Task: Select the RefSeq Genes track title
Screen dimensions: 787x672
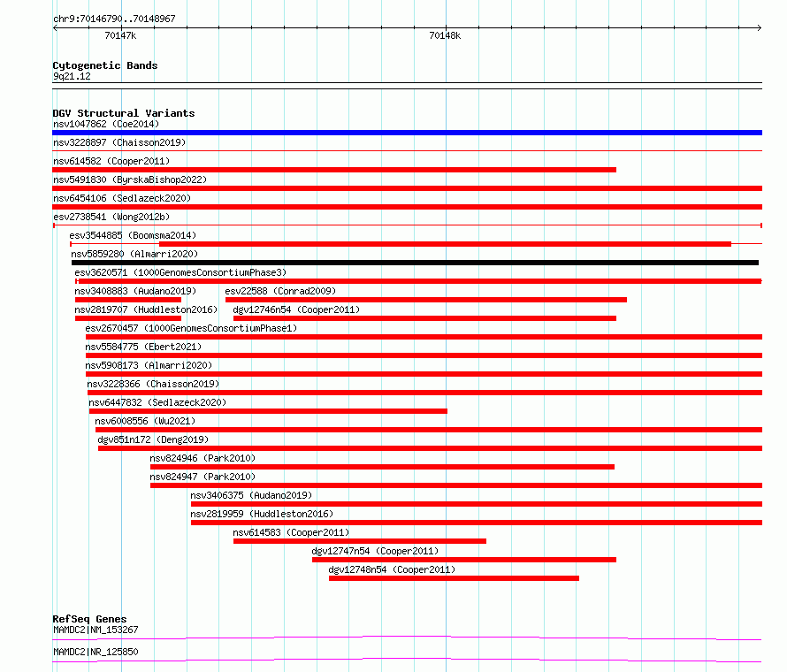Action: (x=89, y=619)
